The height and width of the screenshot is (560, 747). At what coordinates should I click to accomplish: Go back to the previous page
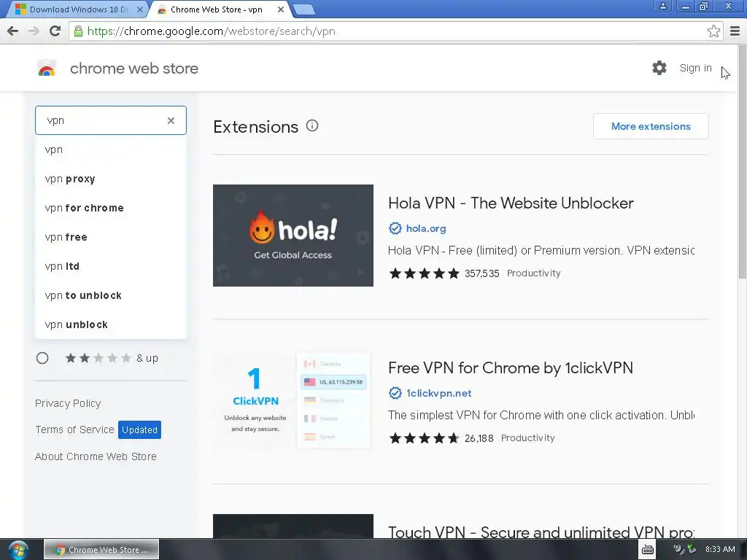13,31
